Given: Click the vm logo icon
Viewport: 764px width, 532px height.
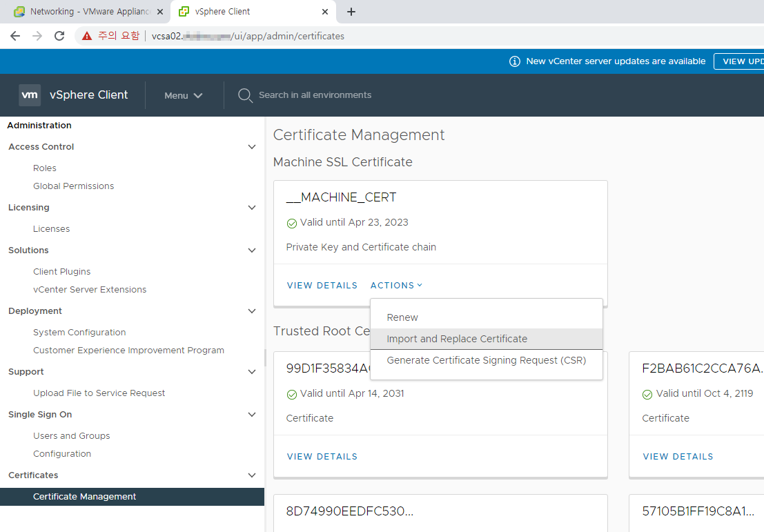Looking at the screenshot, I should point(30,95).
